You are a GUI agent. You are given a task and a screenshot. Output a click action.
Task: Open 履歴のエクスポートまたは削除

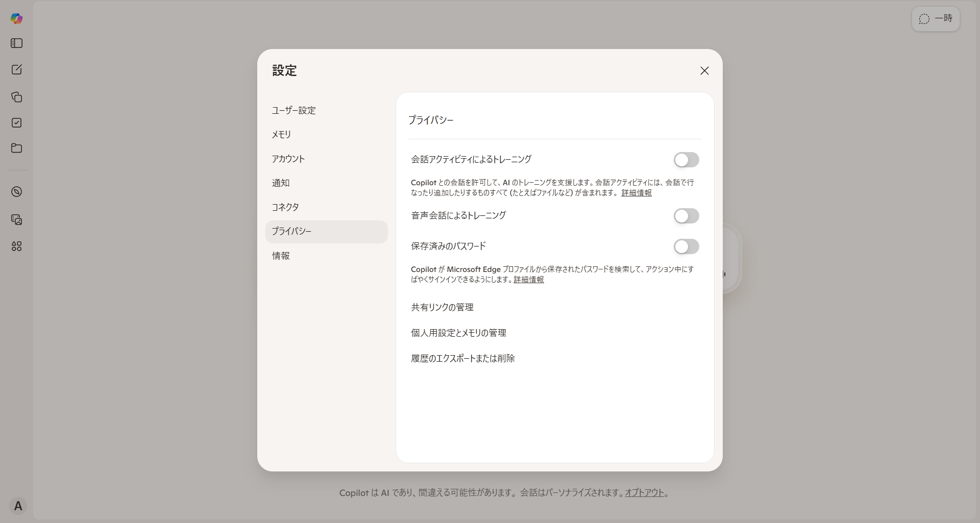463,358
